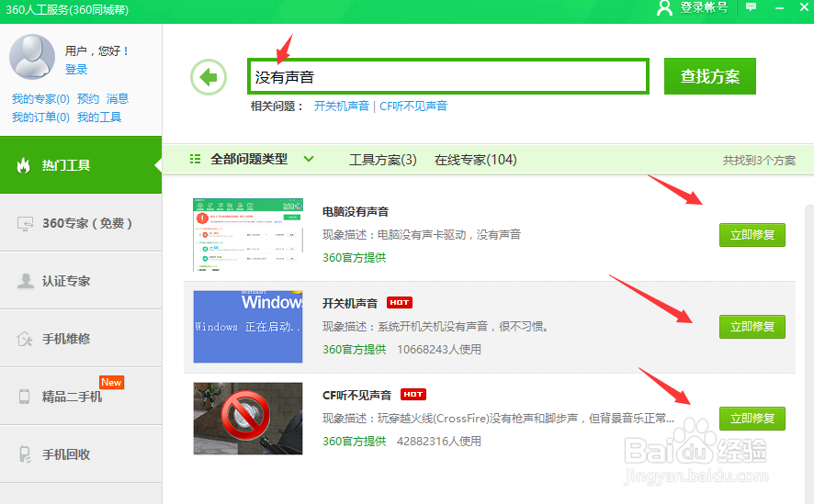Open the 我的专家(0) link
Screen dimensions: 814x504
pyautogui.click(x=40, y=98)
